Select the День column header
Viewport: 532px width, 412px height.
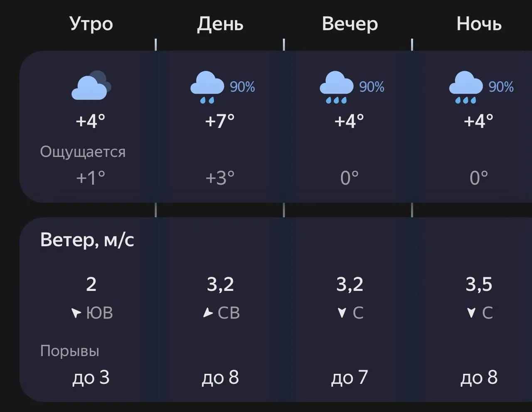(x=220, y=24)
